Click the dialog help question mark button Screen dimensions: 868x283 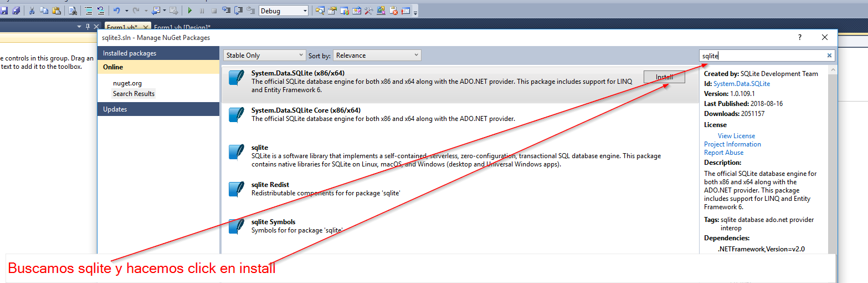799,38
